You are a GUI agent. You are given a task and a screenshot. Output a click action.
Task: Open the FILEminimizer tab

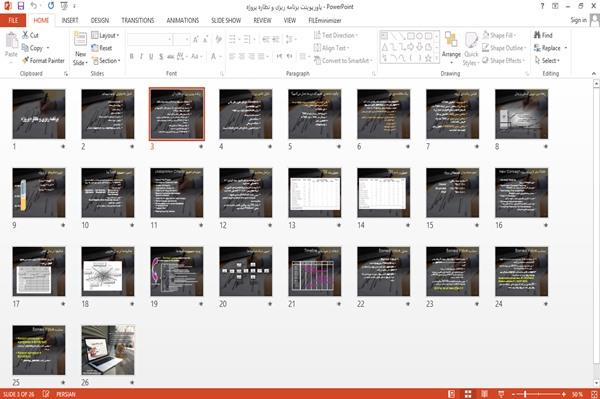[x=325, y=20]
